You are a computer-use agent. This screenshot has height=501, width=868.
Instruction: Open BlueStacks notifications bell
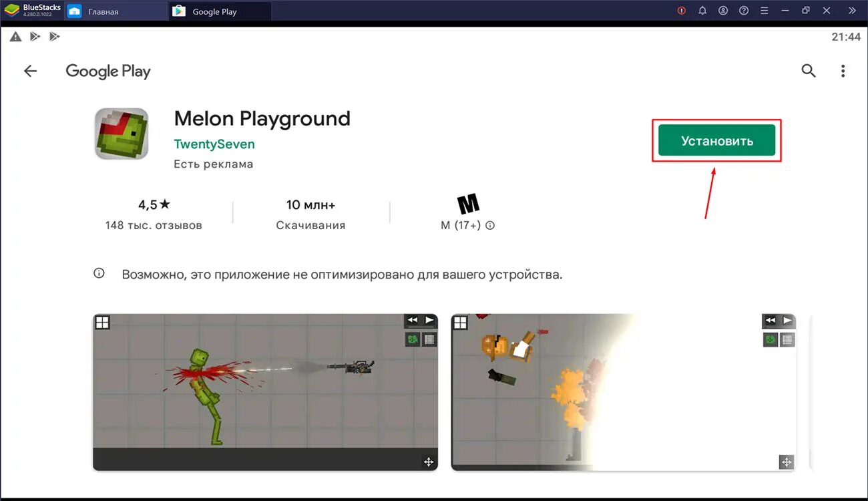(x=702, y=11)
